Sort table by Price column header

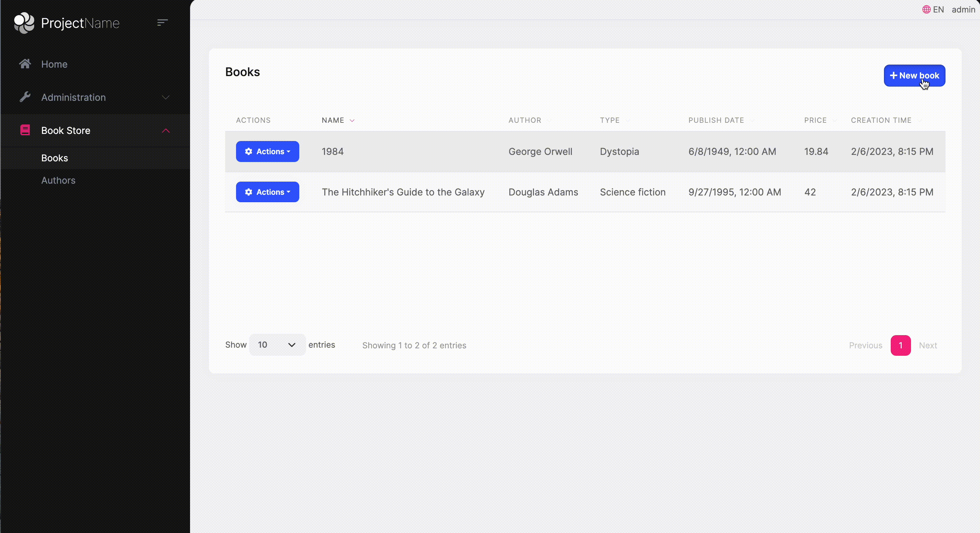click(815, 120)
